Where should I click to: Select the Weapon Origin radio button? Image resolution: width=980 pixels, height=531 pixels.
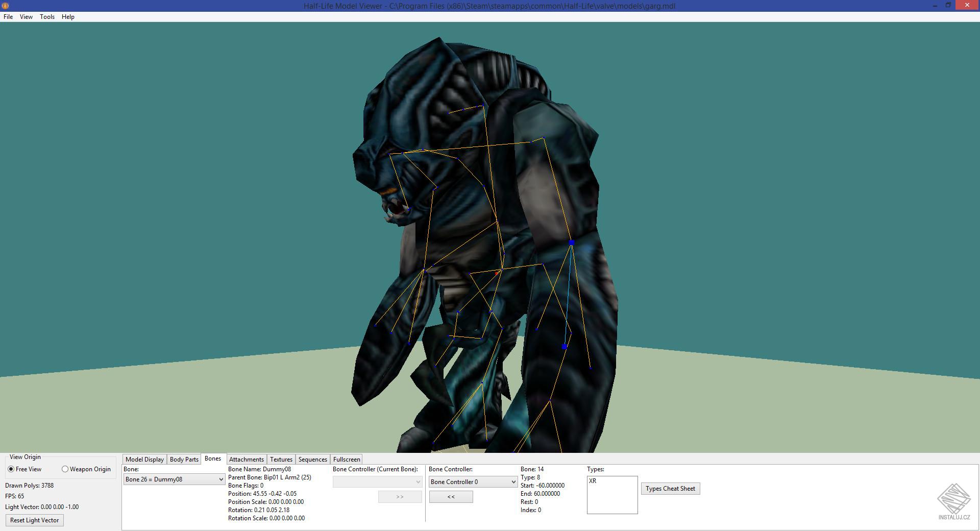pos(65,469)
